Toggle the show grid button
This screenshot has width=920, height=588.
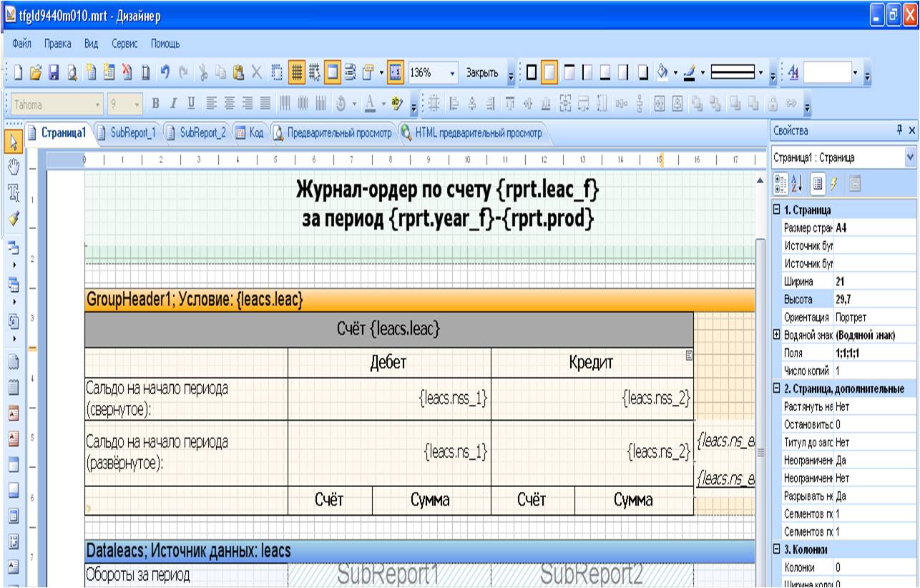pyautogui.click(x=297, y=74)
